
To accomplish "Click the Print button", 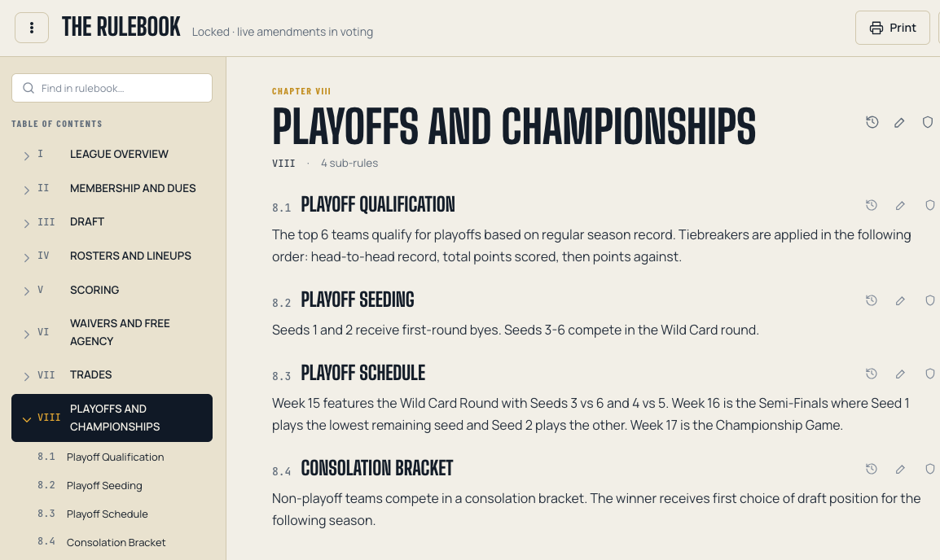I will click(892, 28).
